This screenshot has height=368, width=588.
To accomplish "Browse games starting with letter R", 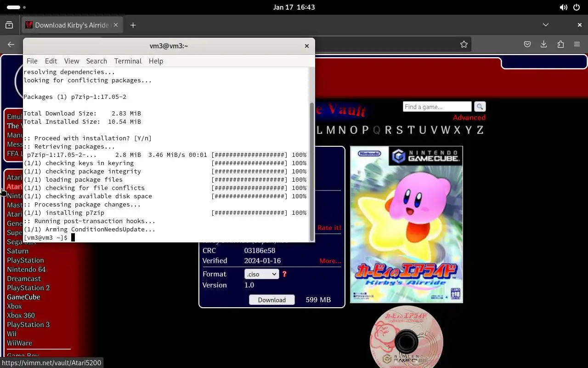I will 388,130.
